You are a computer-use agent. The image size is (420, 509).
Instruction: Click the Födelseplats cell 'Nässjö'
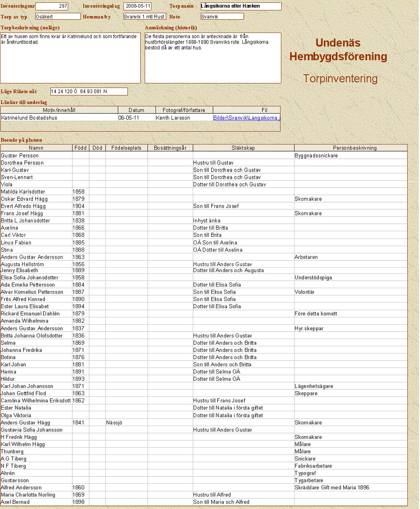point(114,423)
